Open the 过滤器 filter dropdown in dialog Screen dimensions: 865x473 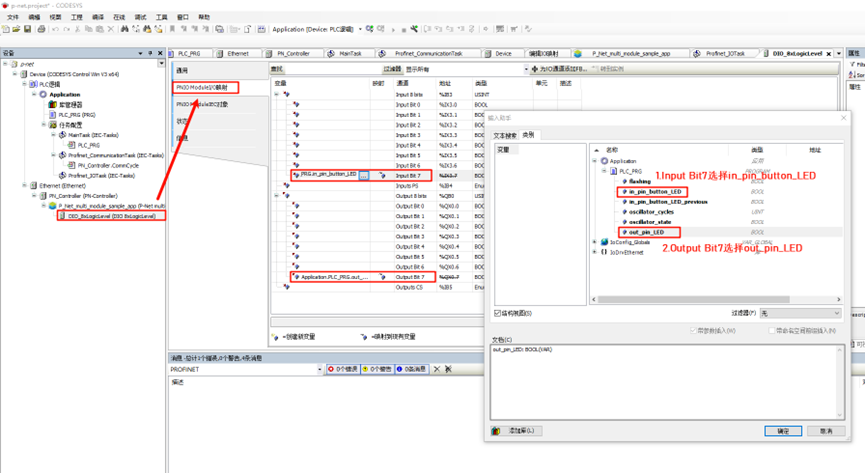point(798,313)
